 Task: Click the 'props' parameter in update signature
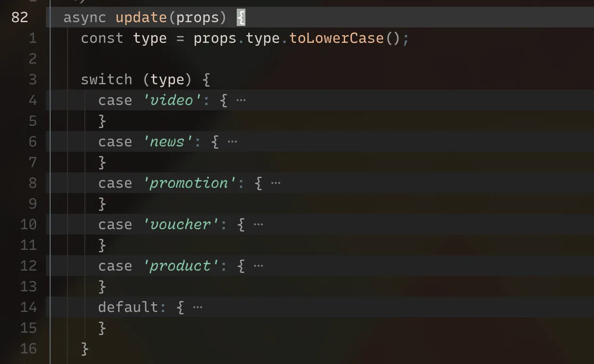coord(198,18)
